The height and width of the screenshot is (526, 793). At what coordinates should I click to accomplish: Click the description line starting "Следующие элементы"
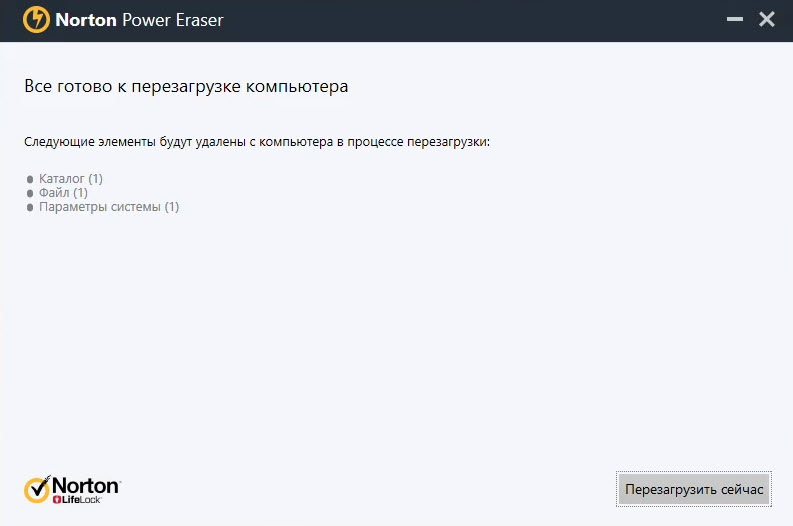[257, 143]
